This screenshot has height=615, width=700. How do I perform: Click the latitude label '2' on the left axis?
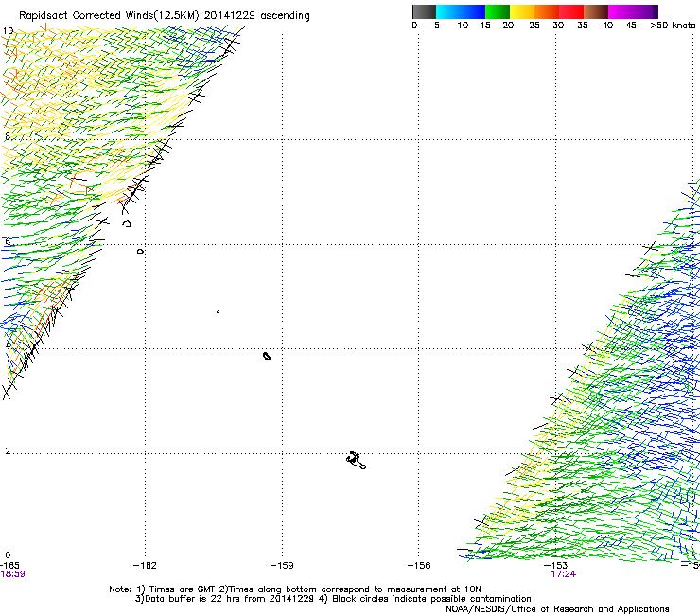click(8, 450)
